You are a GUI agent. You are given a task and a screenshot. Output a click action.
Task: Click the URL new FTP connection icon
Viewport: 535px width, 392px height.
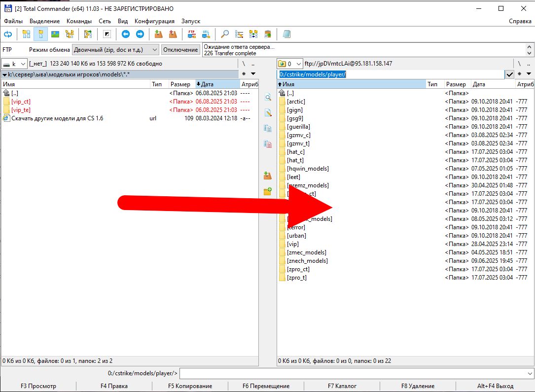tap(206, 34)
